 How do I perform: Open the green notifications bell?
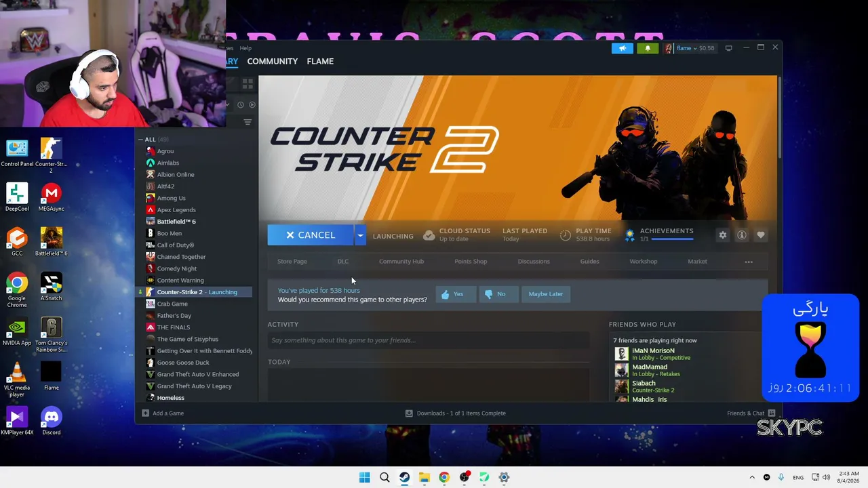[x=647, y=48]
